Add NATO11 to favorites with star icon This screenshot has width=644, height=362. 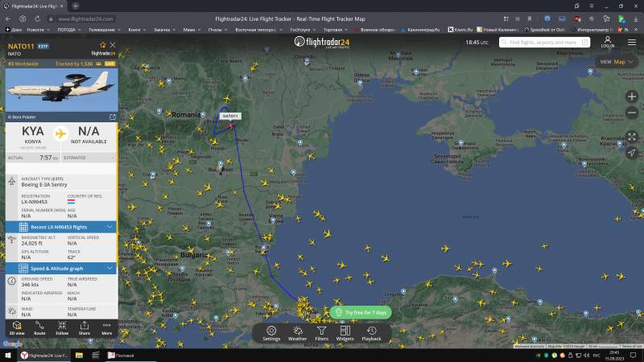103,45
